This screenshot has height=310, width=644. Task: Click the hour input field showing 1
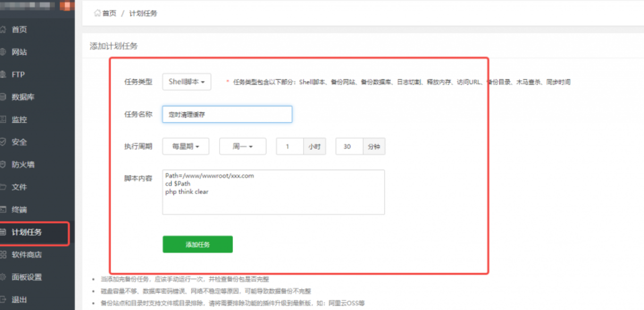289,147
